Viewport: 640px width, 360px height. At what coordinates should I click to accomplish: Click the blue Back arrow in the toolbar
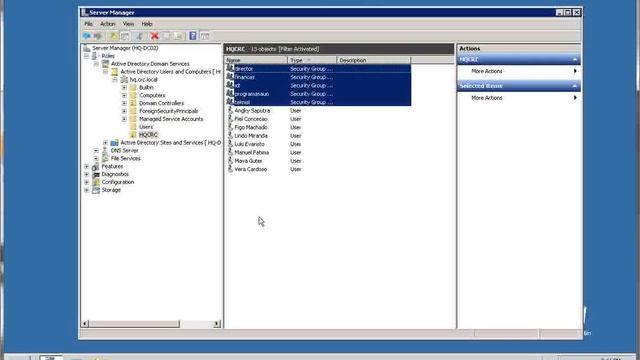coord(87,36)
